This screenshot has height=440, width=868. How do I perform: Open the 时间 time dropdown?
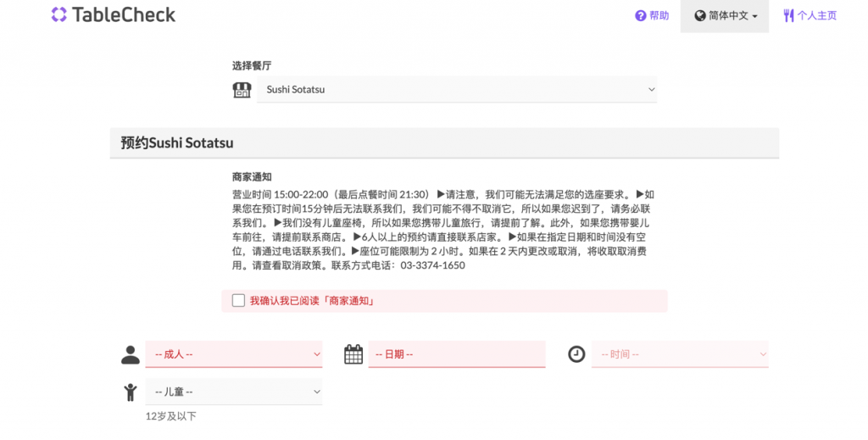point(680,354)
